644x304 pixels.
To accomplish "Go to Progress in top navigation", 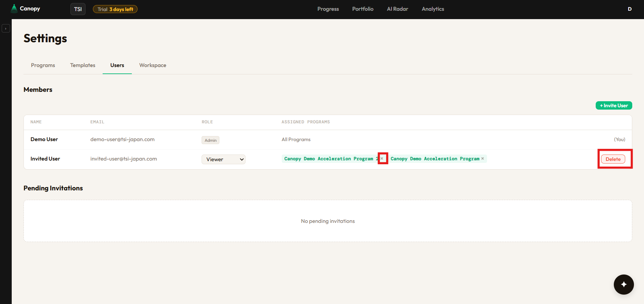I will [328, 9].
